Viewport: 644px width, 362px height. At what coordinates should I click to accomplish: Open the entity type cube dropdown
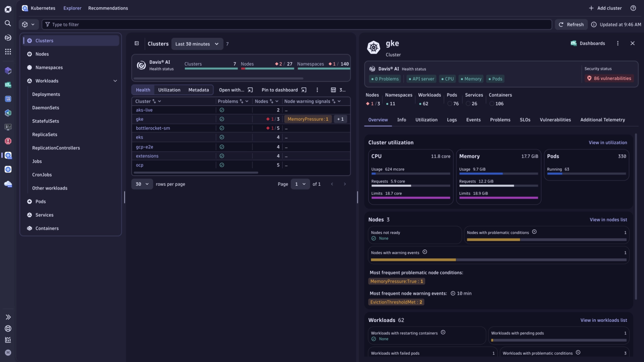[x=28, y=24]
